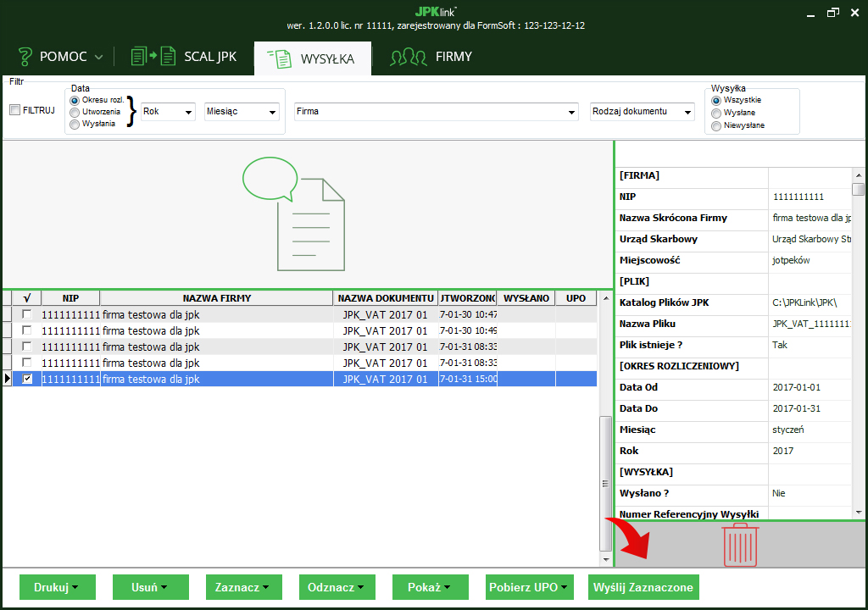This screenshot has width=868, height=610.
Task: Click the document with speech bubble icon
Action: point(294,213)
